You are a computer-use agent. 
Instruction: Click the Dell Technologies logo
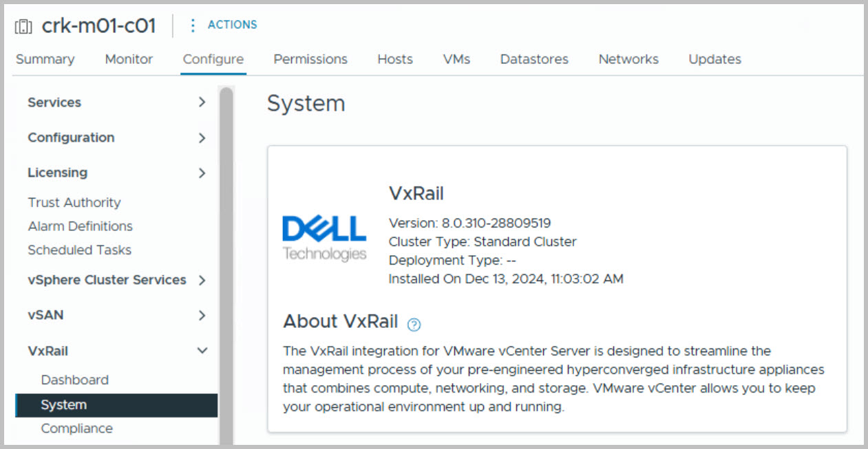click(324, 238)
